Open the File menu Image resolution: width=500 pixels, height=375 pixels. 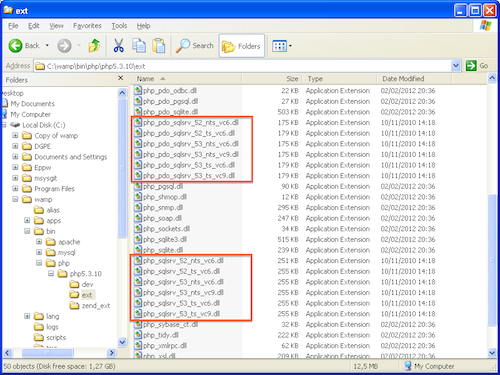click(13, 26)
